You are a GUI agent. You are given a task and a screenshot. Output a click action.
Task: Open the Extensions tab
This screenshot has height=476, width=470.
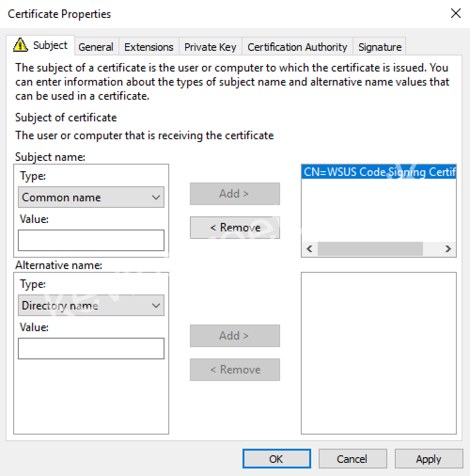coord(149,47)
